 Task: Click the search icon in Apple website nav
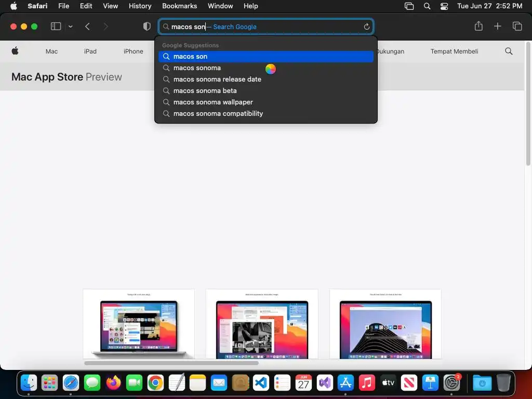tap(509, 51)
